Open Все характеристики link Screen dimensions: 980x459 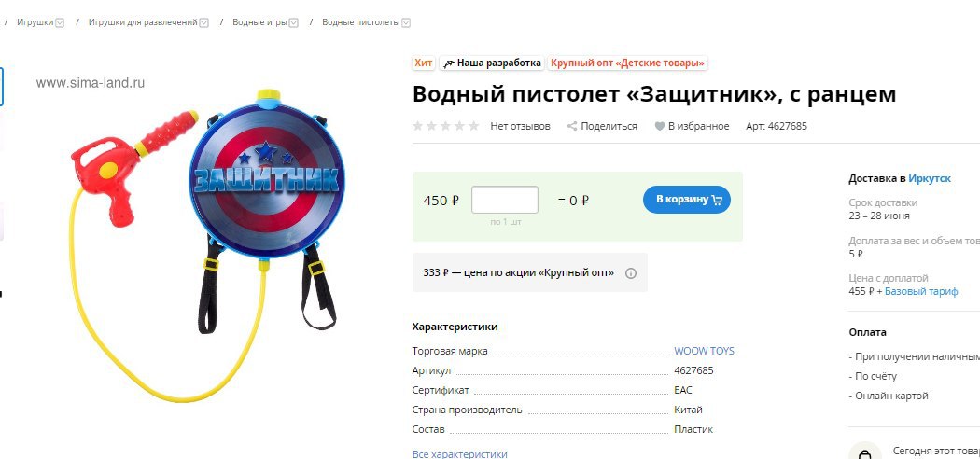click(x=459, y=454)
